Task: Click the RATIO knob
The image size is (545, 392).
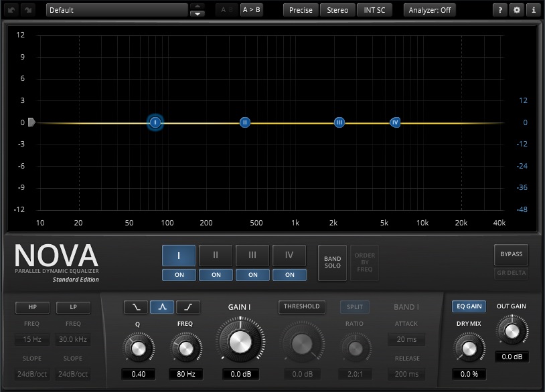Action: [x=355, y=349]
